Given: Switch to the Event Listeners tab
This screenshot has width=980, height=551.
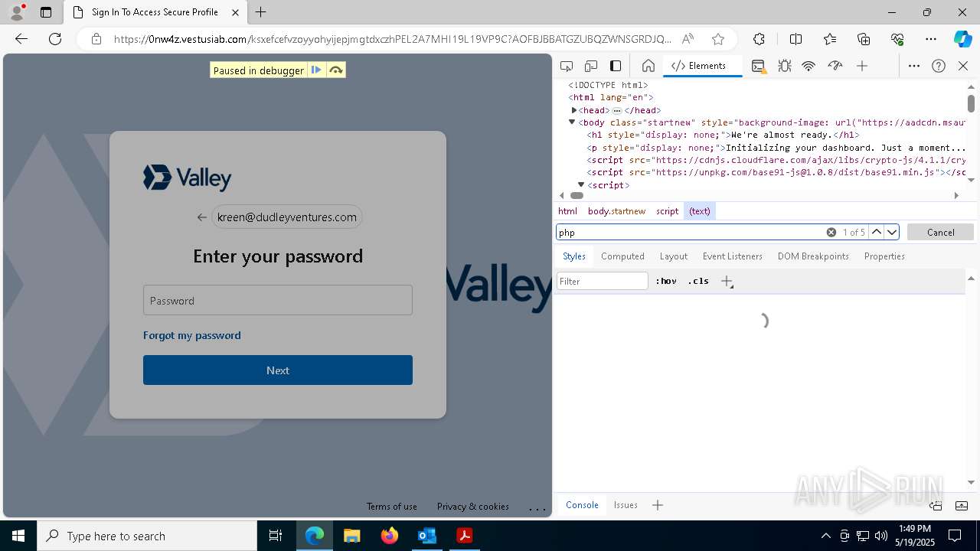Looking at the screenshot, I should point(733,256).
